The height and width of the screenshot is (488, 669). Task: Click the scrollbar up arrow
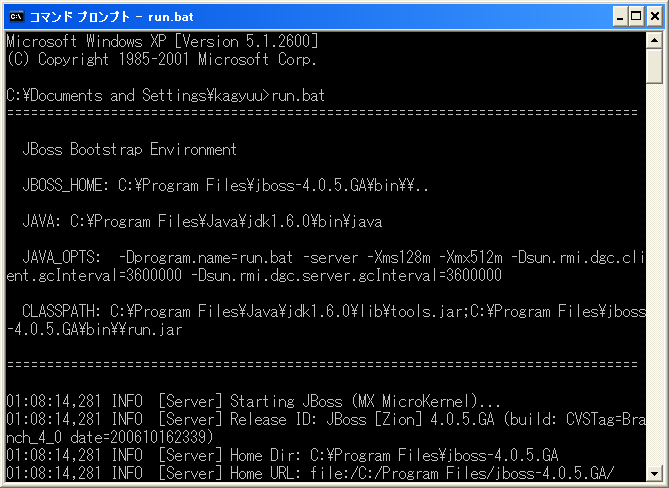(x=654, y=41)
